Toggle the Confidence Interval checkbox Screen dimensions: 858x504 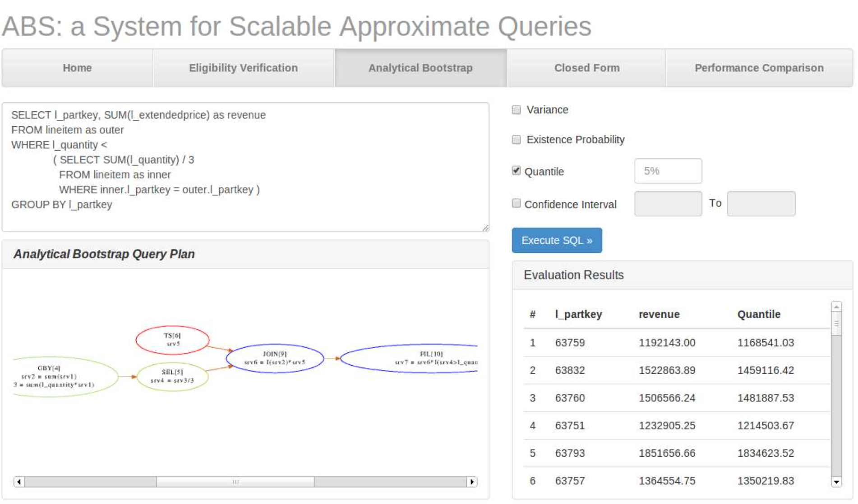point(517,203)
